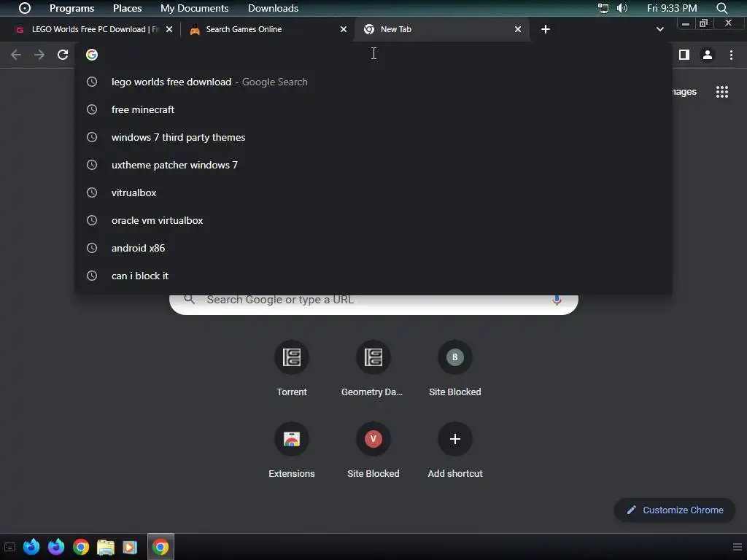
Task: Close the Search Games Online tab
Action: [x=344, y=29]
